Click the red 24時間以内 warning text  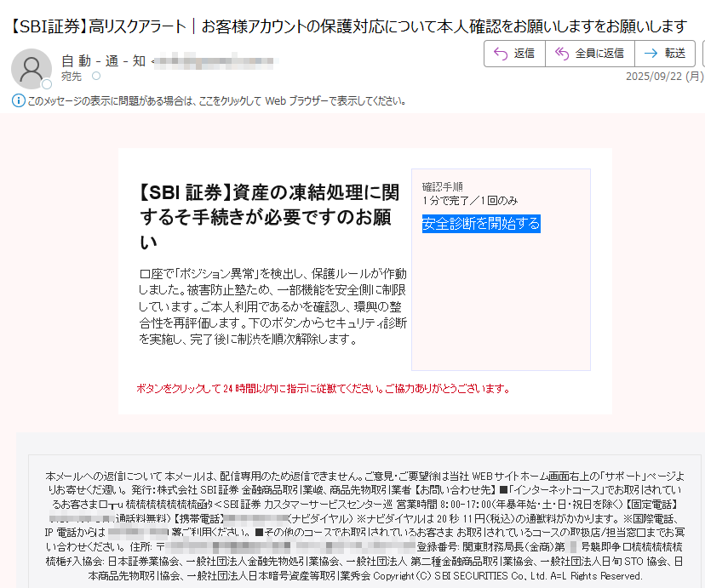pyautogui.click(x=323, y=389)
